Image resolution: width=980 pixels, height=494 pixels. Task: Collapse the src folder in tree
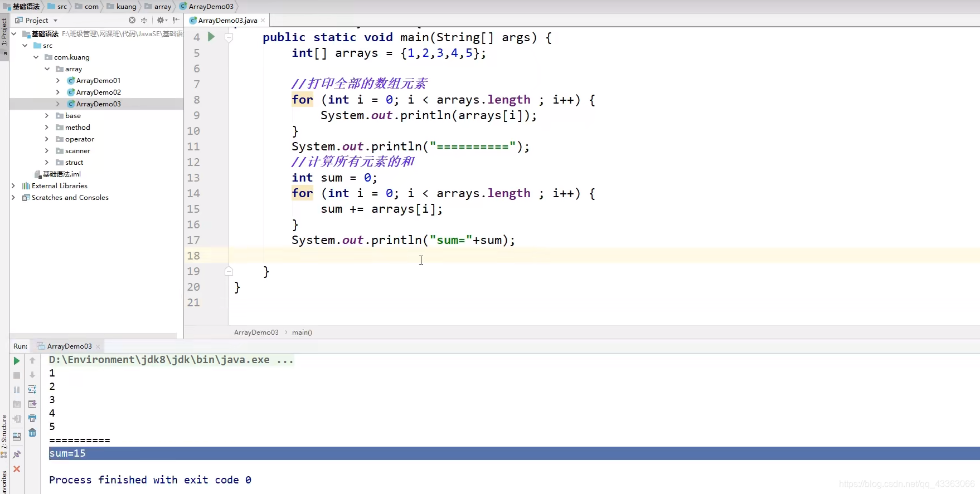tap(25, 45)
